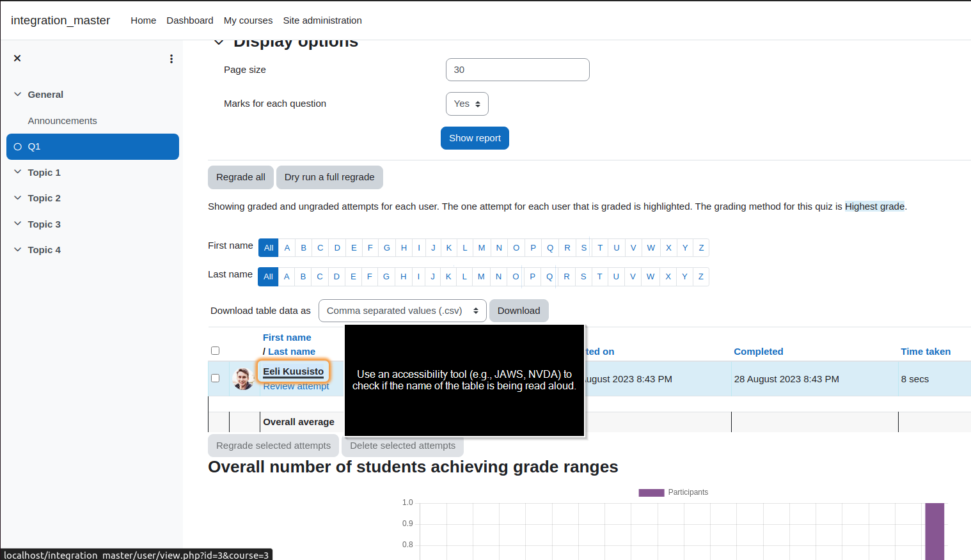
Task: Filter First name by letter E
Action: (354, 248)
